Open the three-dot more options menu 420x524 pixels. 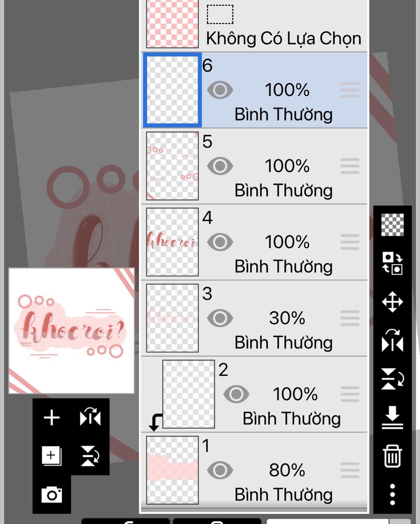[x=393, y=494]
